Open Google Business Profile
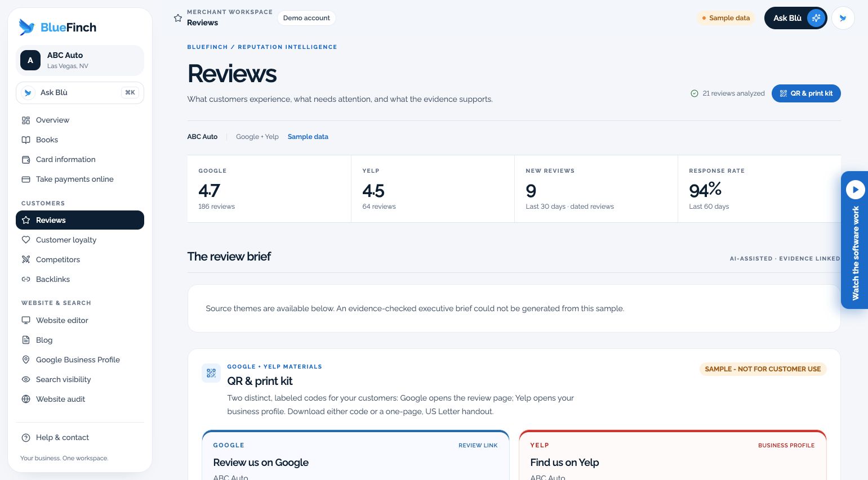 click(80, 360)
